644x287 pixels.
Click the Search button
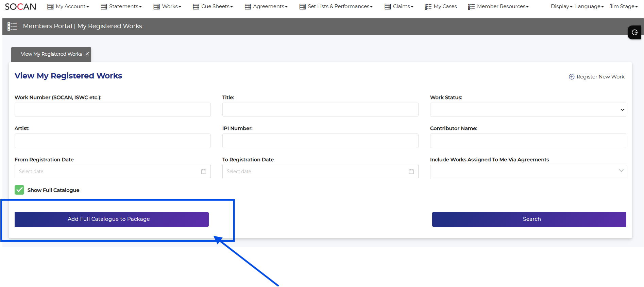(x=529, y=219)
